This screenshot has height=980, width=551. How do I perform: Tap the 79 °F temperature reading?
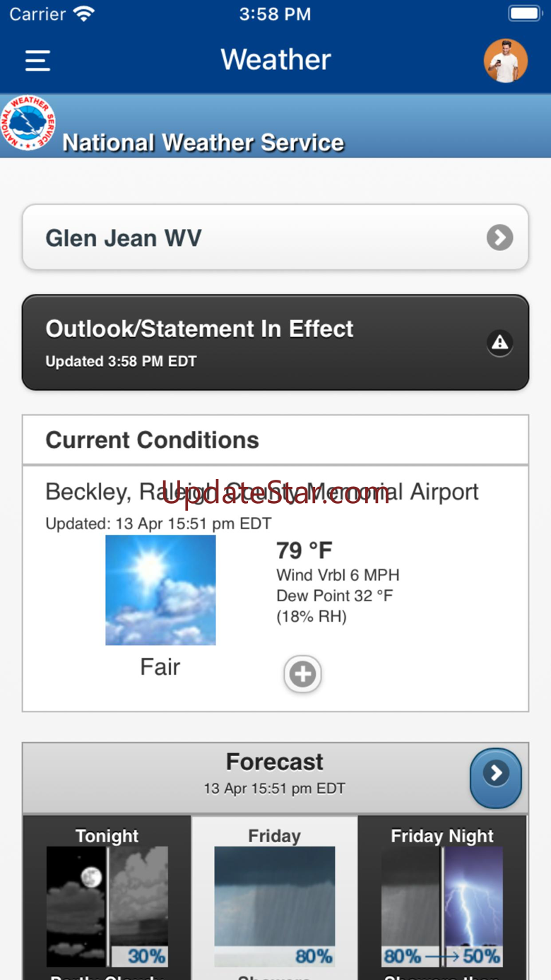coord(304,550)
